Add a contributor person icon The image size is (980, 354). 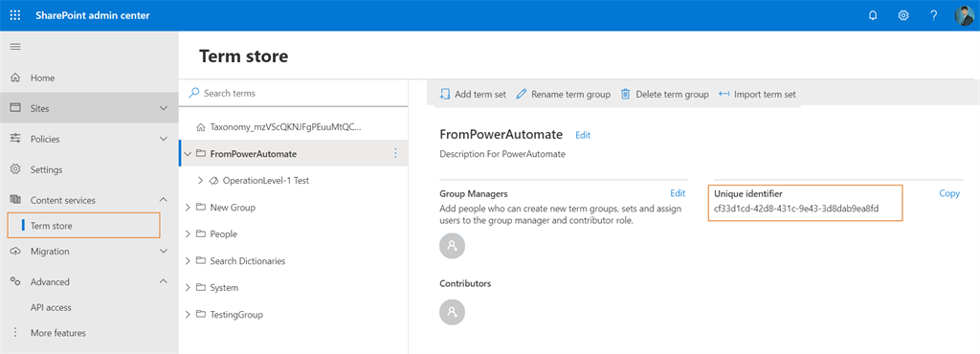click(453, 311)
